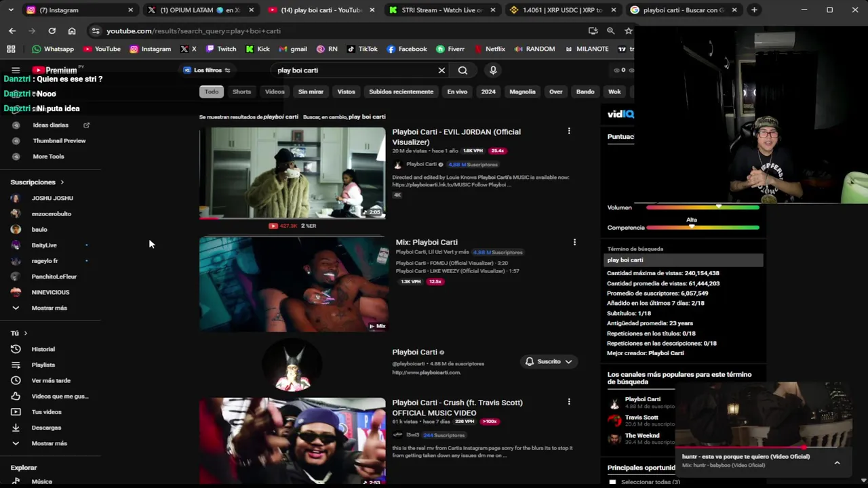Open the YouTube hamburger guide menu
This screenshot has height=488, width=868.
pos(16,70)
